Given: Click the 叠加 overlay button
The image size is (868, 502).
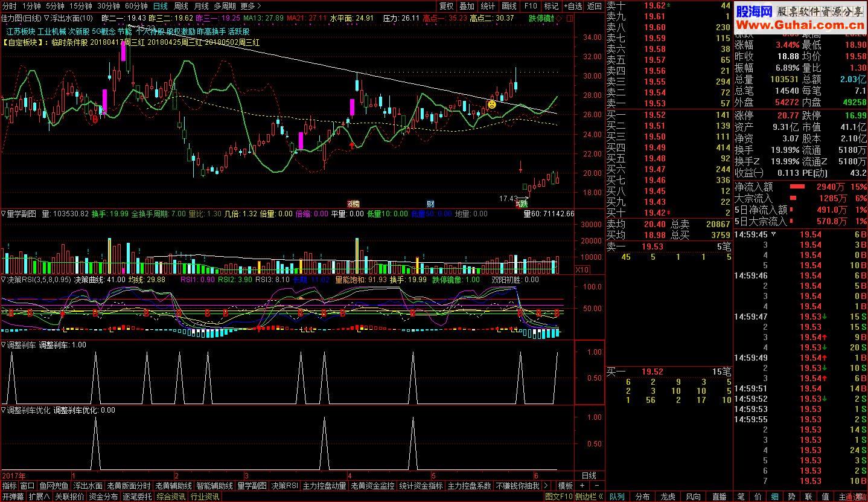Looking at the screenshot, I should tap(467, 6).
